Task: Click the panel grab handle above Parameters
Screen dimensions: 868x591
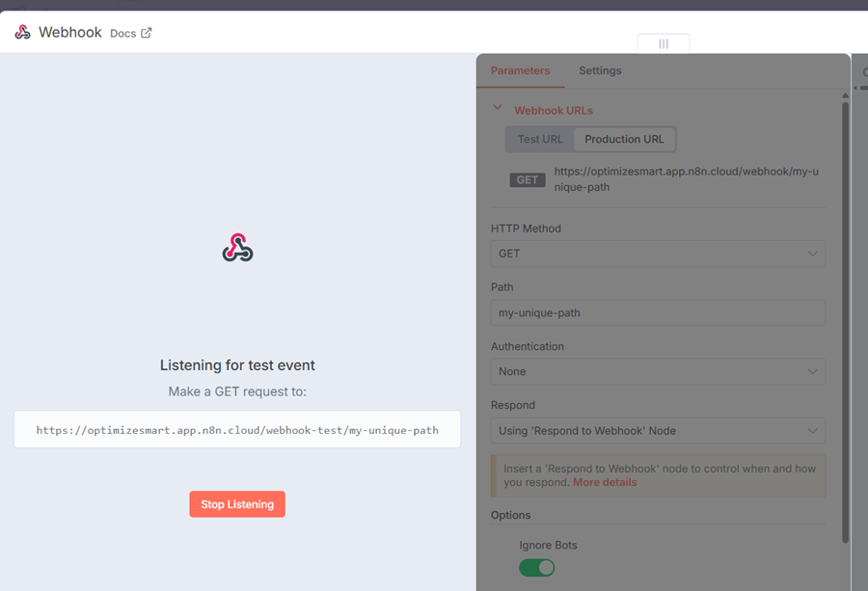Action: [663, 43]
